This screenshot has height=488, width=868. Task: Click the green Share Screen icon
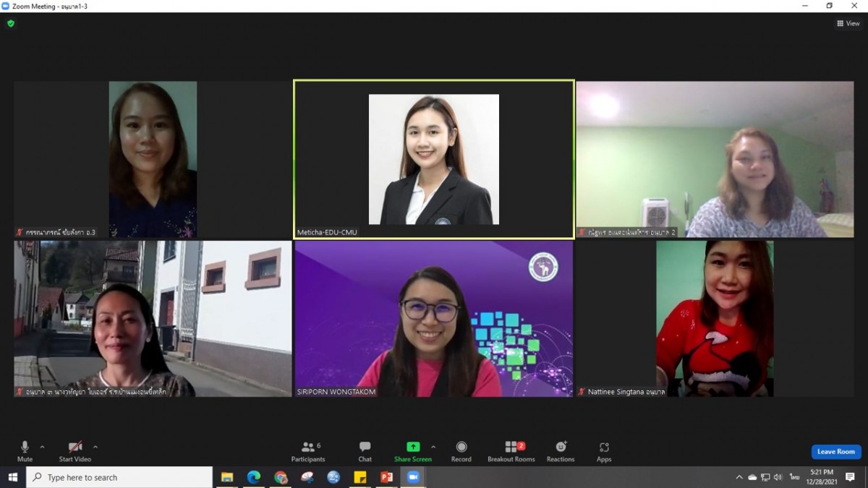pyautogui.click(x=413, y=447)
